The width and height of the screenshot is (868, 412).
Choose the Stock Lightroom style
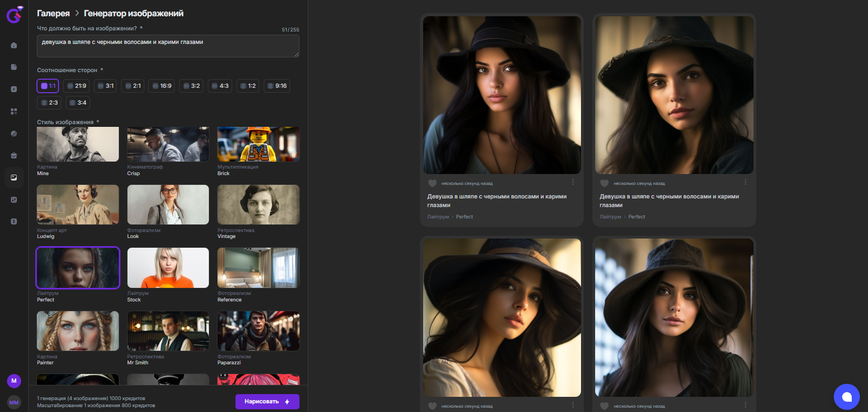[168, 268]
